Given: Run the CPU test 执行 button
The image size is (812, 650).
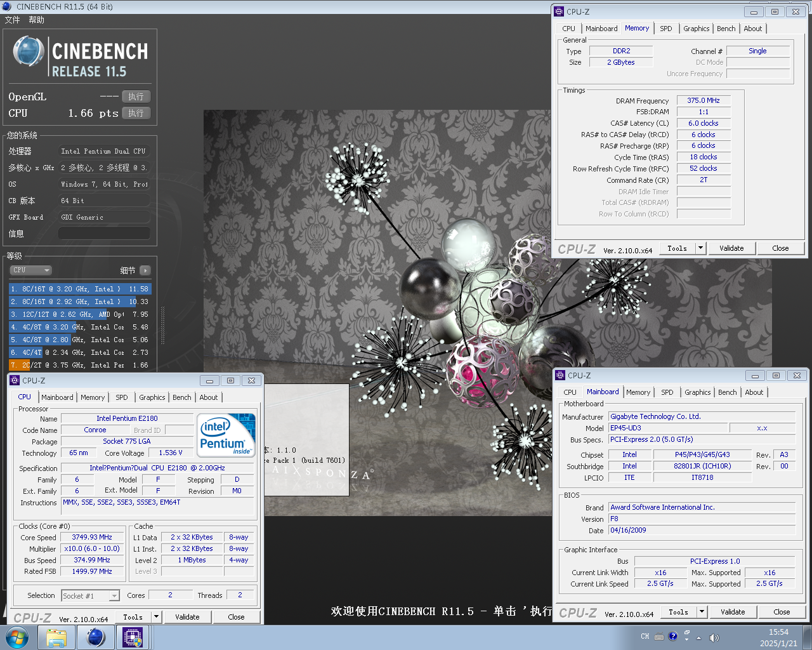Looking at the screenshot, I should pyautogui.click(x=136, y=113).
